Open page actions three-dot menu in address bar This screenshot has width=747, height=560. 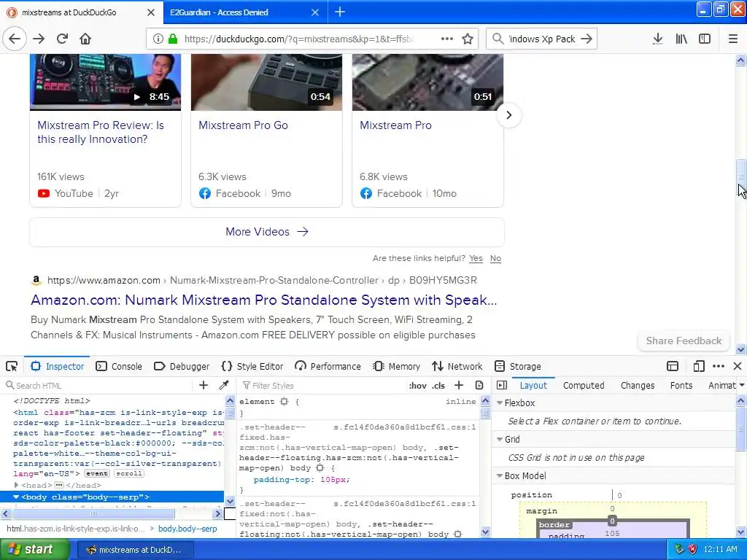(447, 39)
